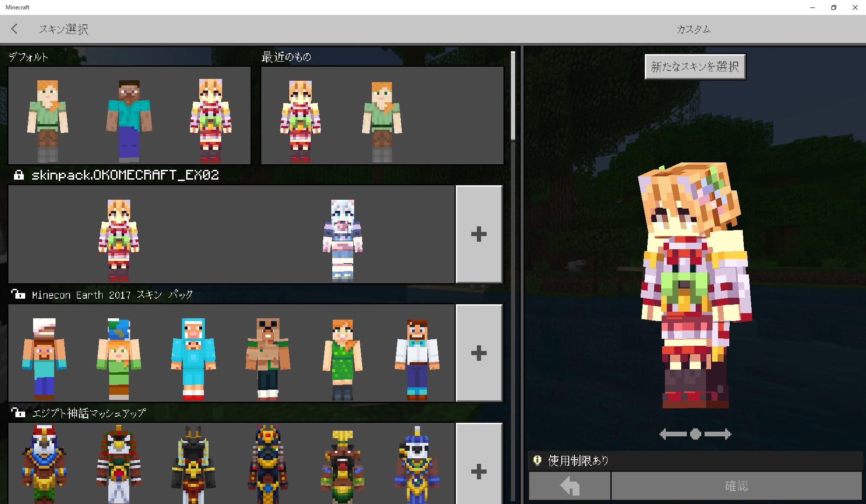
Task: Click the エジプト神話マッシュアップ title
Action: [89, 413]
